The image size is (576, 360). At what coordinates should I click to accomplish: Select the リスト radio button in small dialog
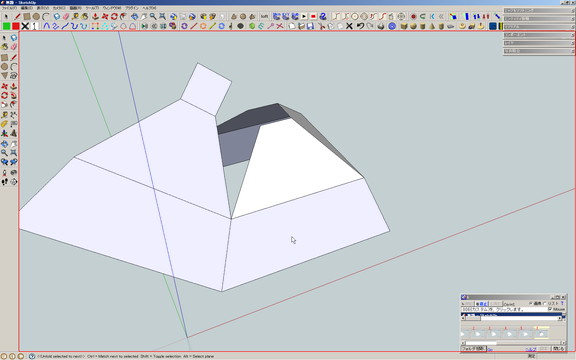click(x=545, y=303)
